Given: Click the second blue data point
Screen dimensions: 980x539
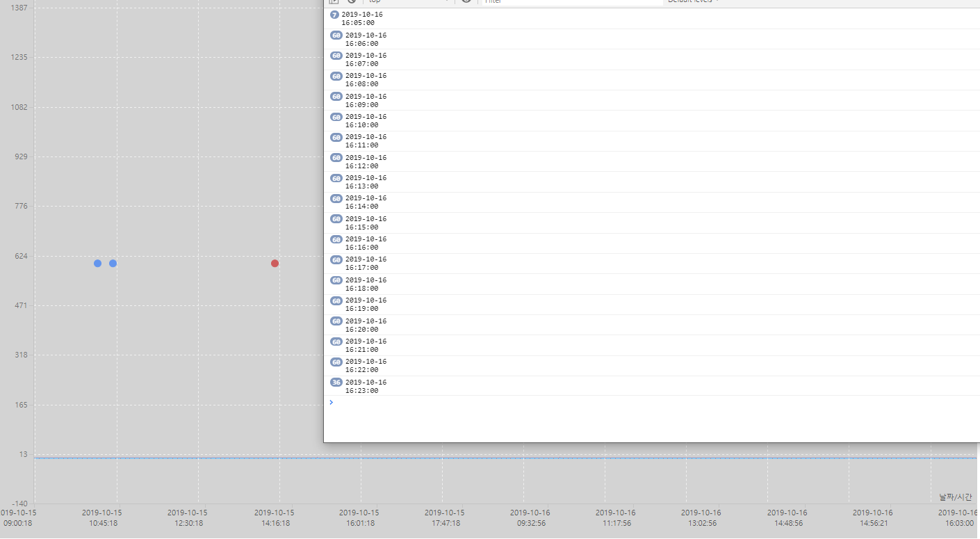Looking at the screenshot, I should (x=112, y=263).
